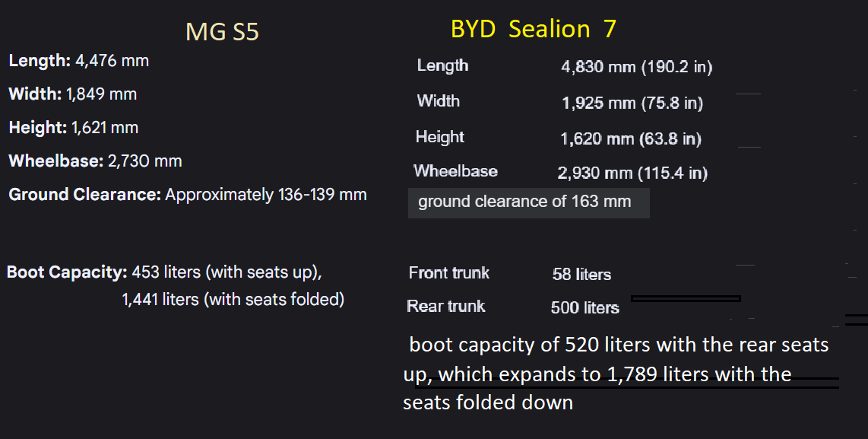Click the MG S5 height of 1,621 mm
868x439 pixels.
point(105,128)
